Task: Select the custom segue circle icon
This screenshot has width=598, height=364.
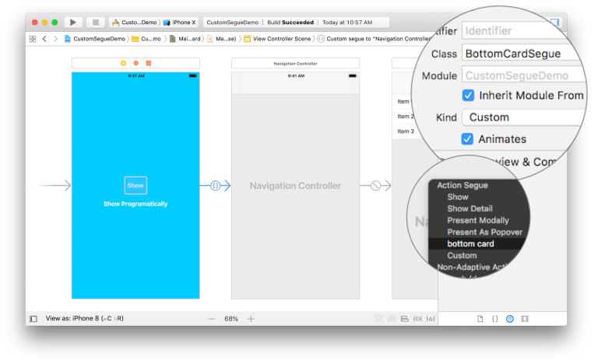Action: pos(216,186)
